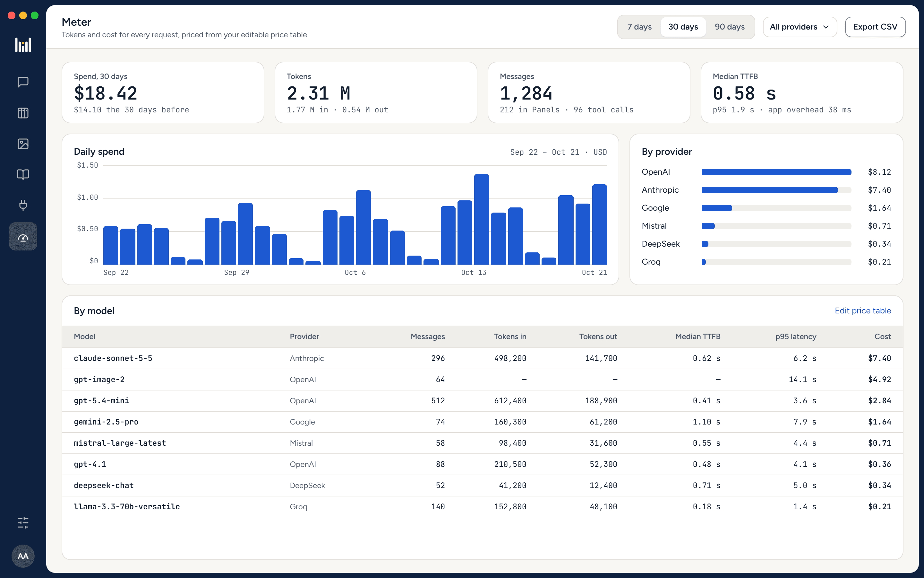Click the 2.31 M tokens value
924x578 pixels.
pyautogui.click(x=319, y=93)
